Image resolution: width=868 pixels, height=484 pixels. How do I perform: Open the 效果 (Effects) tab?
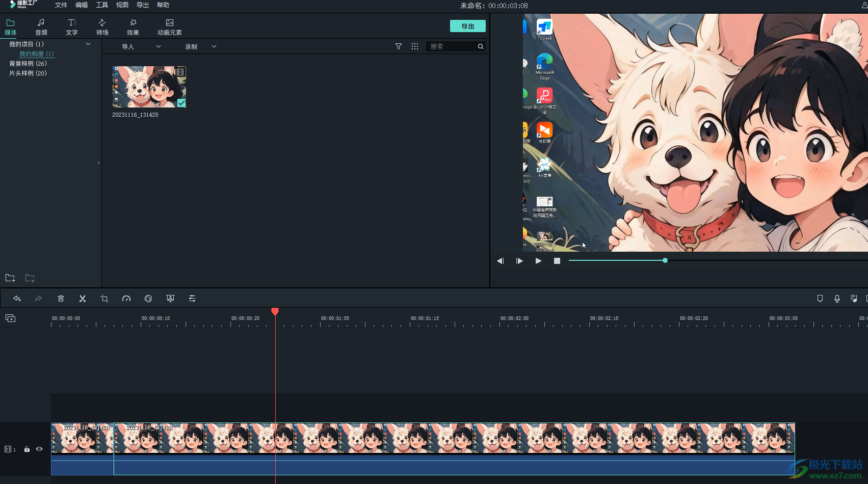coord(133,27)
